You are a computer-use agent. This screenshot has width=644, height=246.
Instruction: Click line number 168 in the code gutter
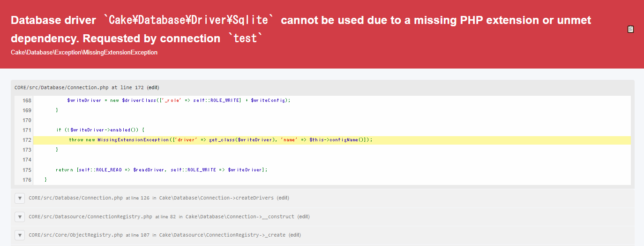coord(26,100)
